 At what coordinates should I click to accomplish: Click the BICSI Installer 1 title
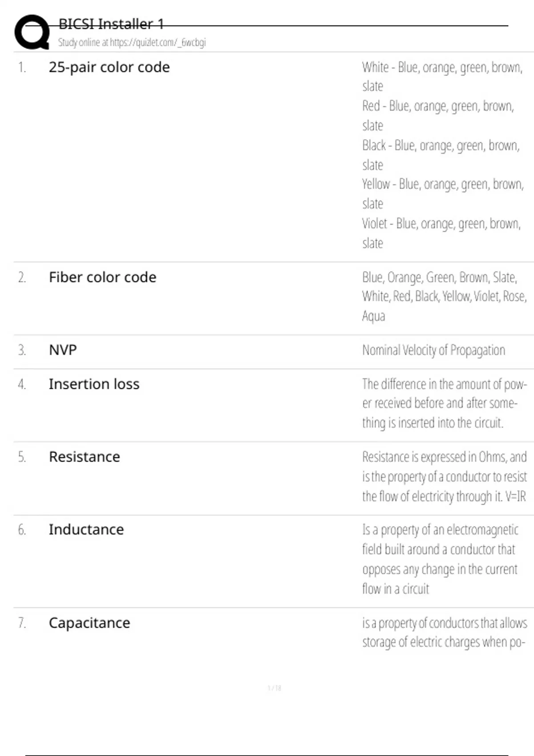tap(111, 24)
